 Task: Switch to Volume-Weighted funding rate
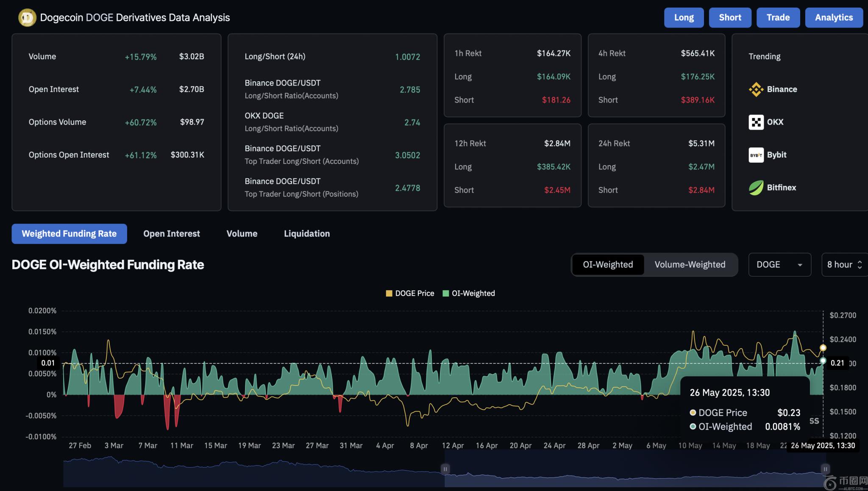pyautogui.click(x=690, y=265)
